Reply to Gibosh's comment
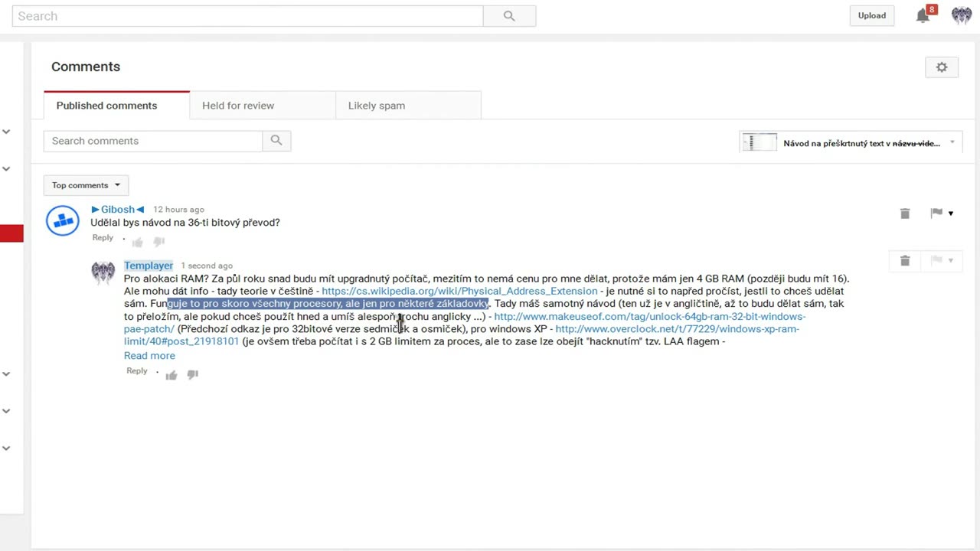The height and width of the screenshot is (551, 980). point(103,238)
